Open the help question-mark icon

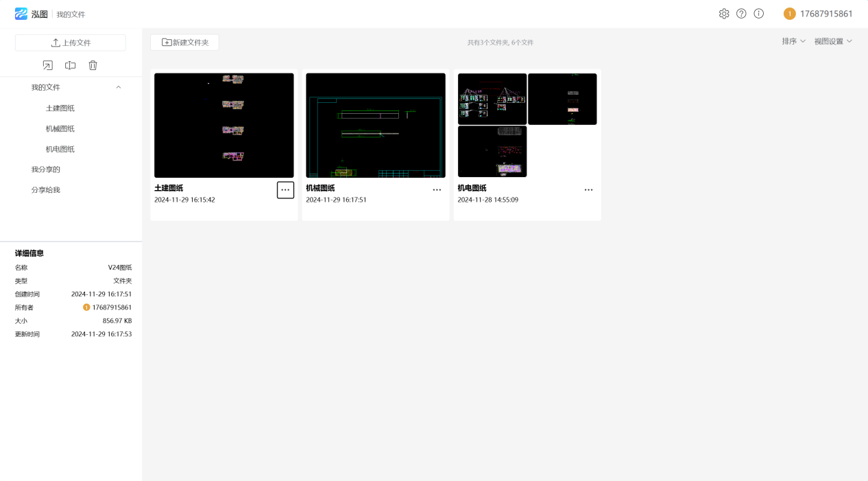[741, 14]
